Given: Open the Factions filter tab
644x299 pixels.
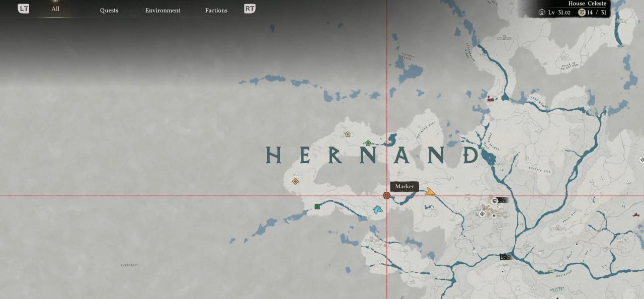Looking at the screenshot, I should [216, 10].
